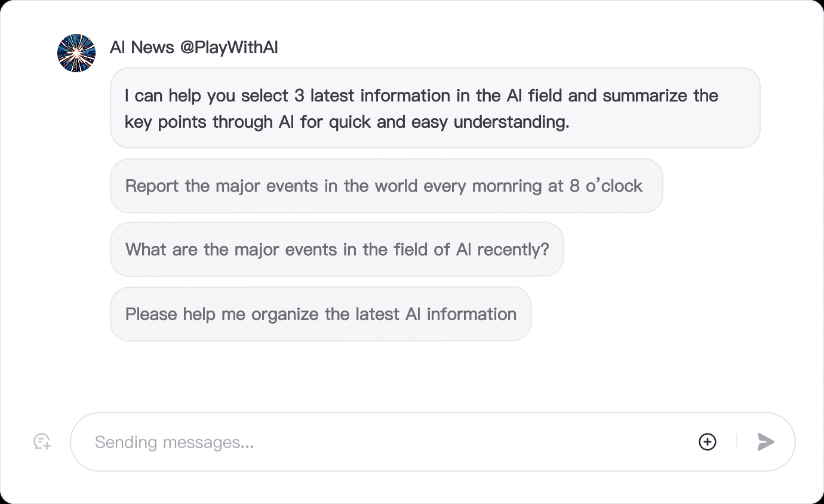Ask about recent AI field events

[x=337, y=250]
